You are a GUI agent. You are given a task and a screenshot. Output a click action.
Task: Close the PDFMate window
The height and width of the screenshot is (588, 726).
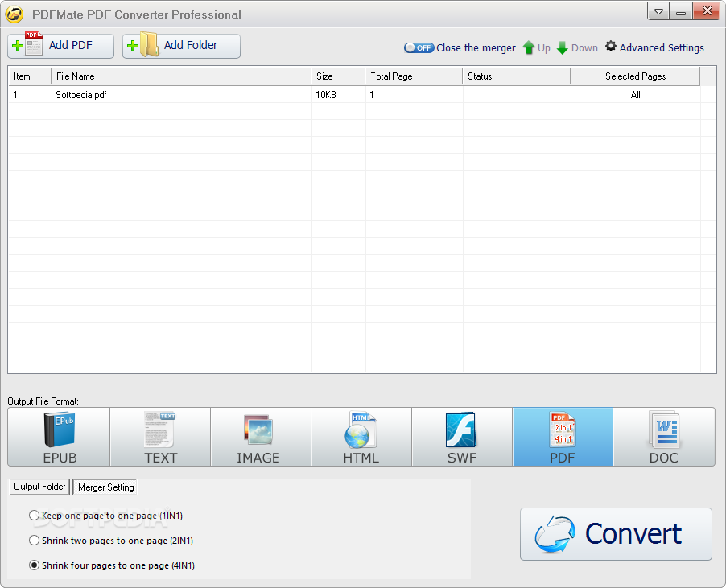[707, 11]
